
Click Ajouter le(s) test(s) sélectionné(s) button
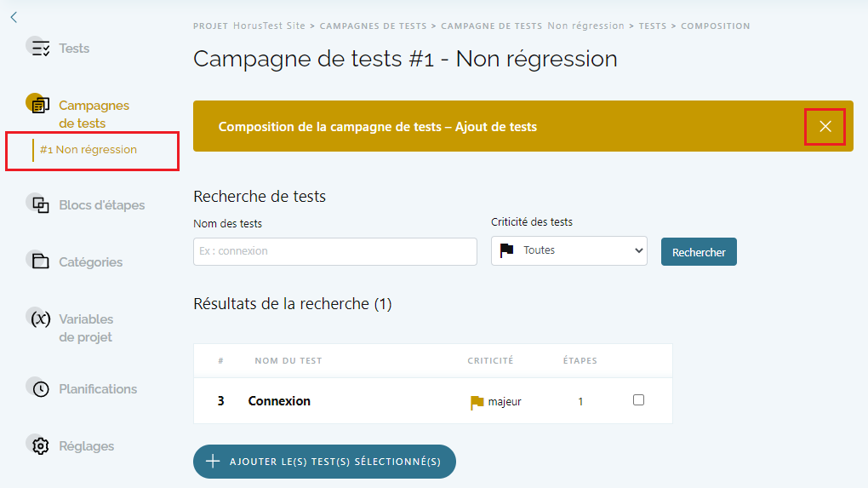pyautogui.click(x=324, y=462)
